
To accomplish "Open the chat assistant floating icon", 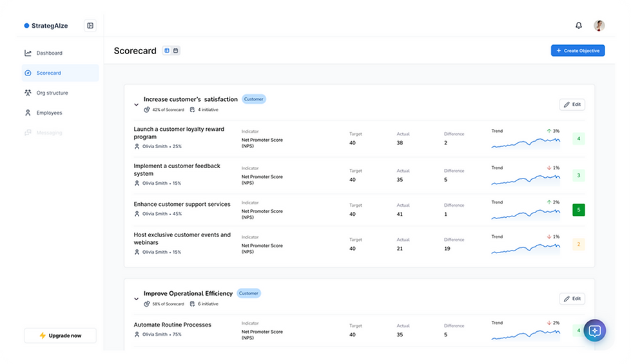I will (x=594, y=330).
